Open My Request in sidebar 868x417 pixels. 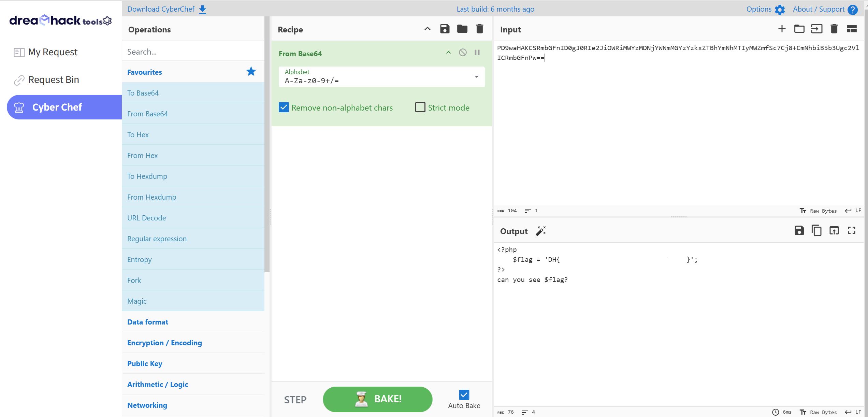click(53, 52)
